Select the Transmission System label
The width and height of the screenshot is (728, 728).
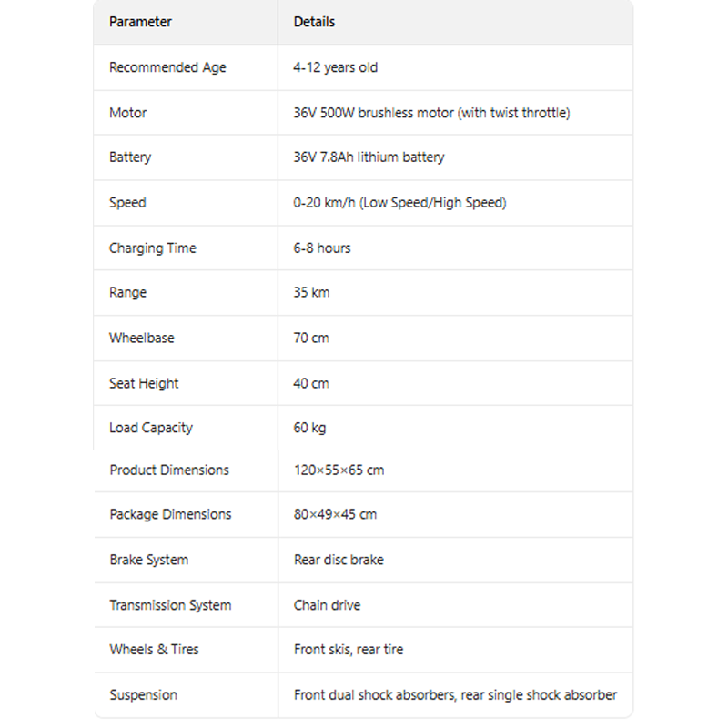tap(170, 605)
